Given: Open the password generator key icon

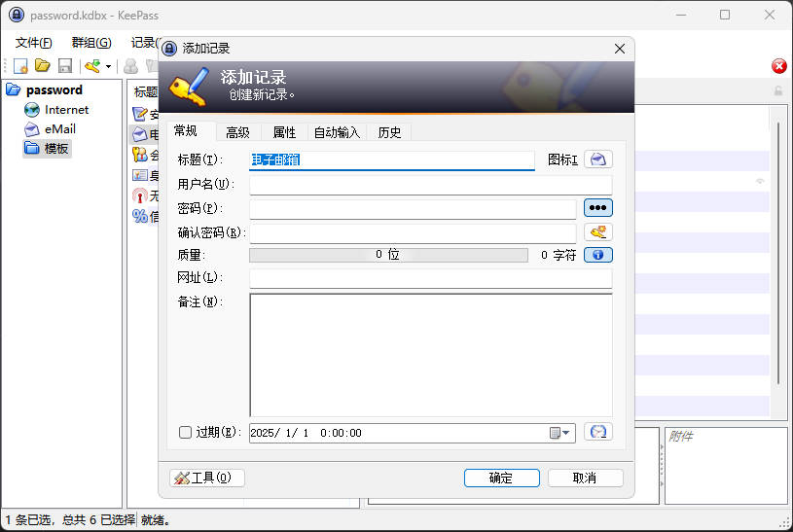Looking at the screenshot, I should coord(597,232).
